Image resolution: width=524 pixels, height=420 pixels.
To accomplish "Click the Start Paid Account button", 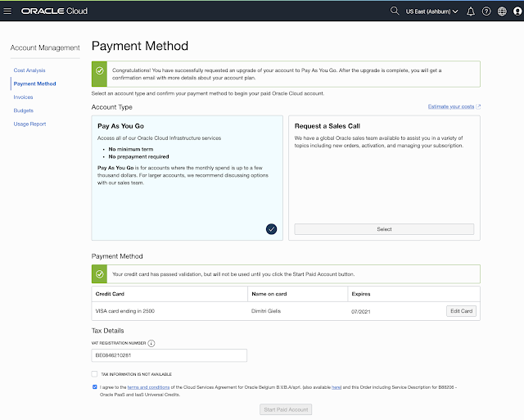I will click(x=286, y=409).
